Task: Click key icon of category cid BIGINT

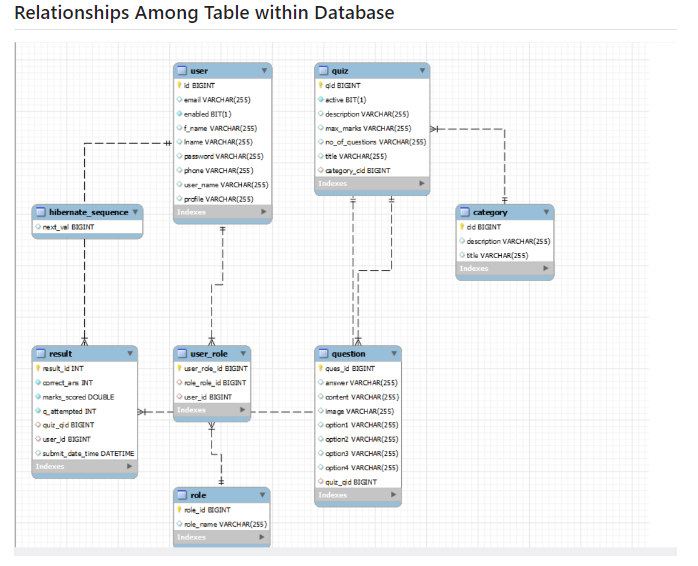Action: (x=462, y=227)
